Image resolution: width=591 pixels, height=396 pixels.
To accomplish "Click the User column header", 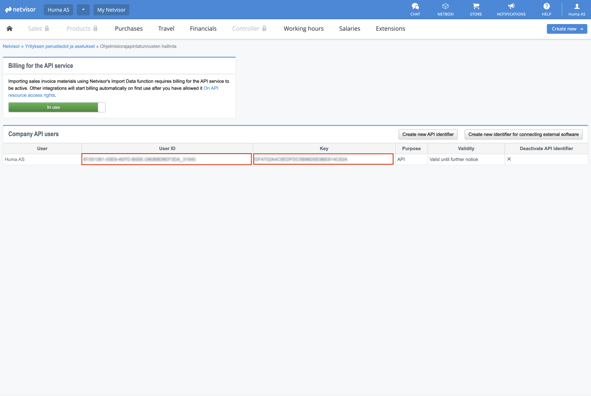I will pos(42,148).
